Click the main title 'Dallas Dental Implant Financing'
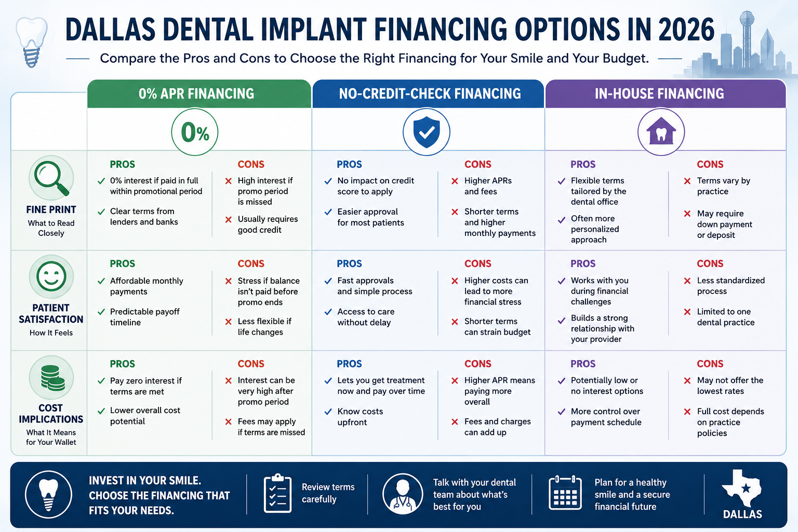 coord(287,30)
